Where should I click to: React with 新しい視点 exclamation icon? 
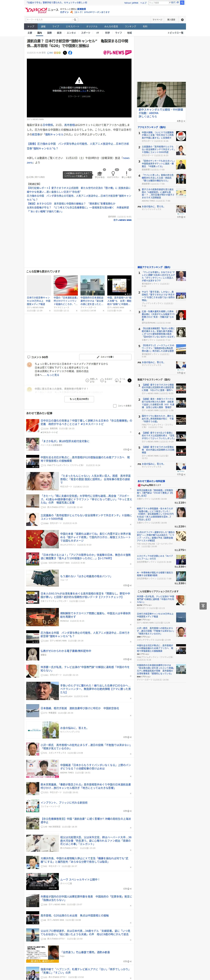[127, 173]
